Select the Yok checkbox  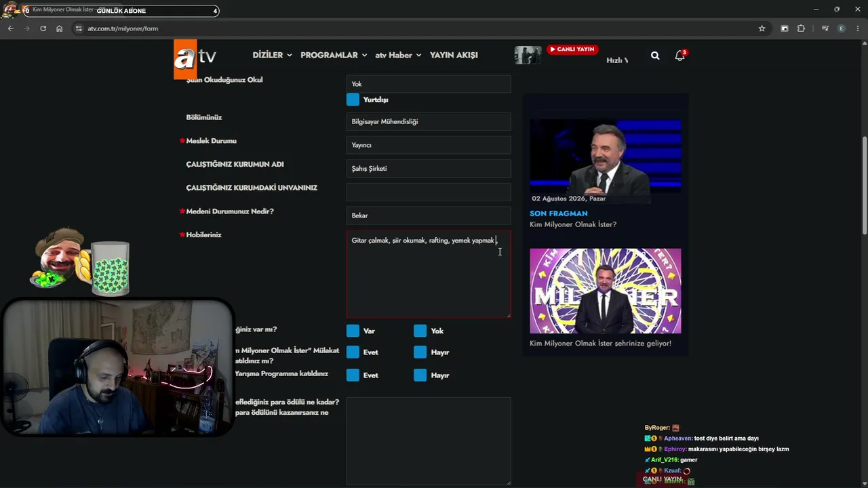[x=420, y=331]
